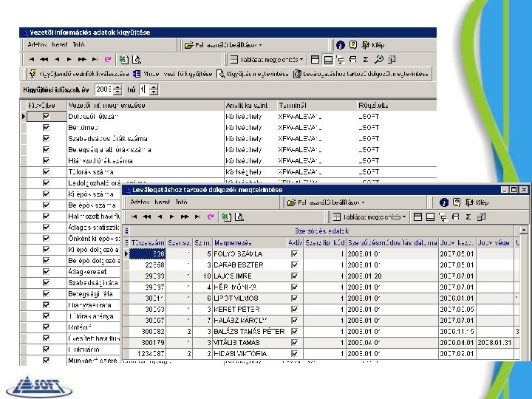Open Táblázat megjelenítés dropdown in Vezetői információs window

tap(267, 60)
